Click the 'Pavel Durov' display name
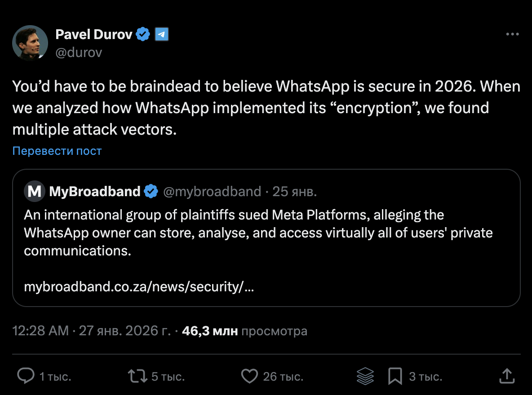532x395 pixels. point(94,34)
